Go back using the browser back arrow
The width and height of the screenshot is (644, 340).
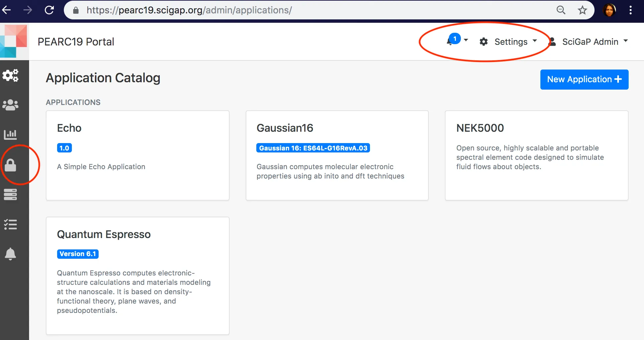point(7,10)
